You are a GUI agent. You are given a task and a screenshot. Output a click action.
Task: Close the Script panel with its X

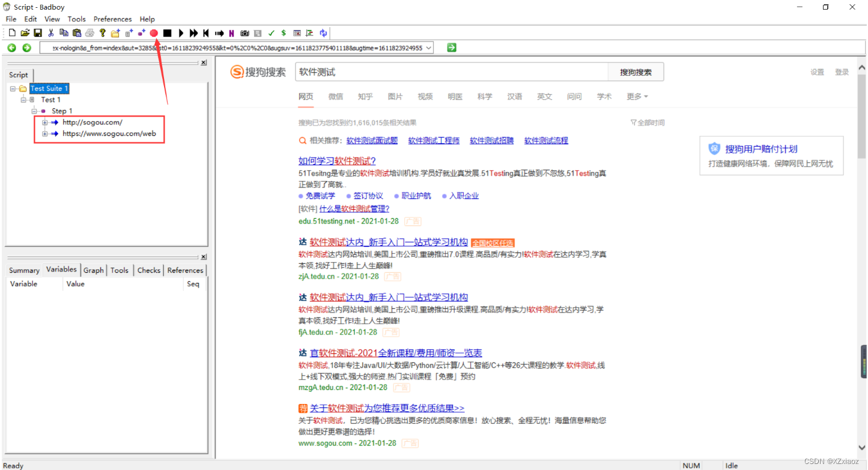(204, 63)
